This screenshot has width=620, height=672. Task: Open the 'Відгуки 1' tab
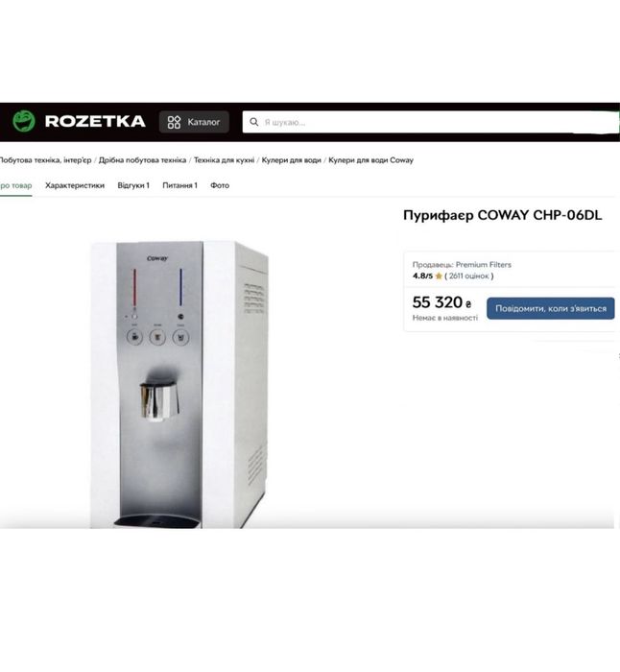pos(133,185)
